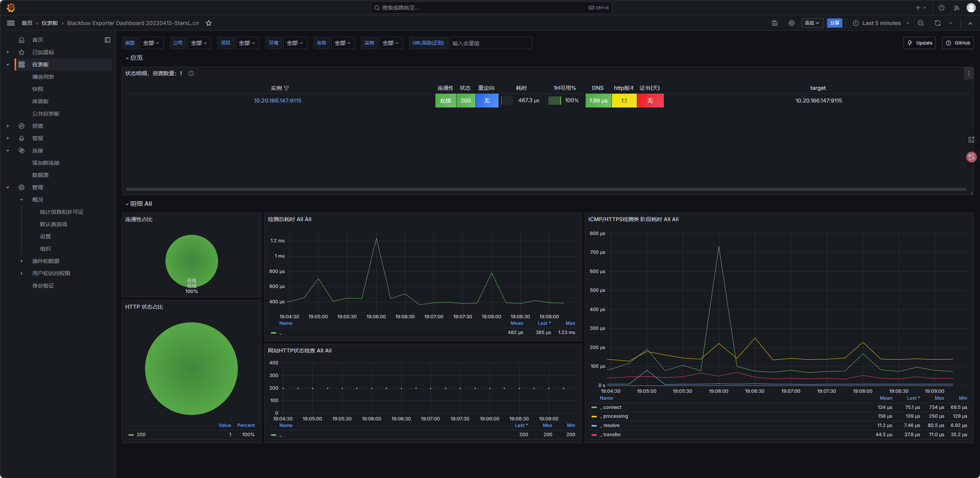Open dashboard settings gear icon

click(791, 23)
